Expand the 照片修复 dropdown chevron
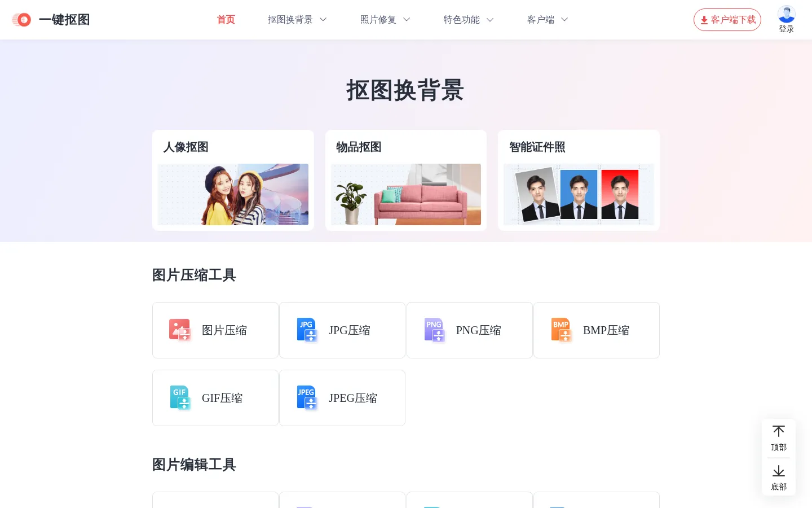812x508 pixels. pyautogui.click(x=407, y=20)
